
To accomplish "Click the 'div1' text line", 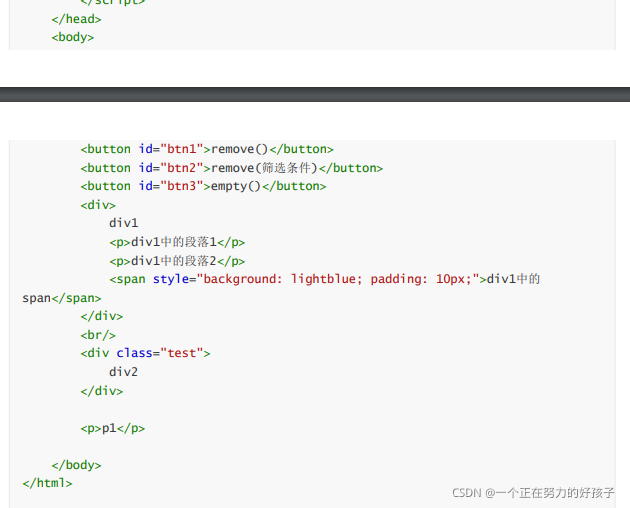I will (x=123, y=223).
